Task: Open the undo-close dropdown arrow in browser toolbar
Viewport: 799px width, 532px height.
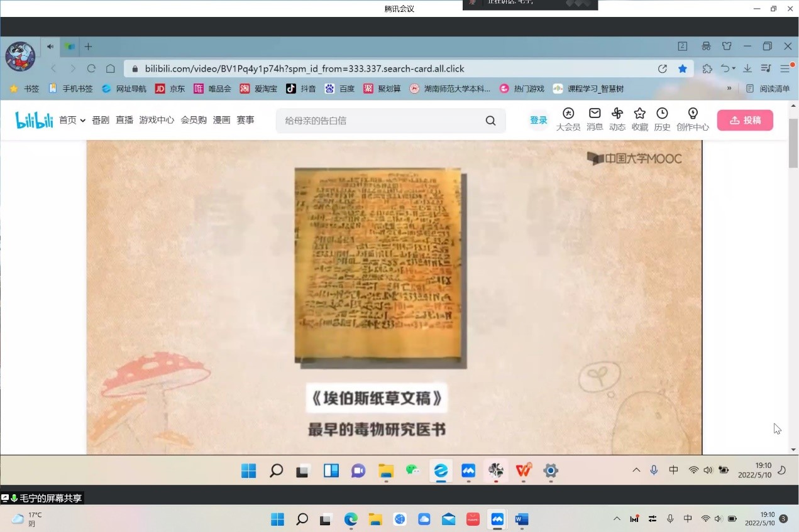Action: (x=734, y=68)
